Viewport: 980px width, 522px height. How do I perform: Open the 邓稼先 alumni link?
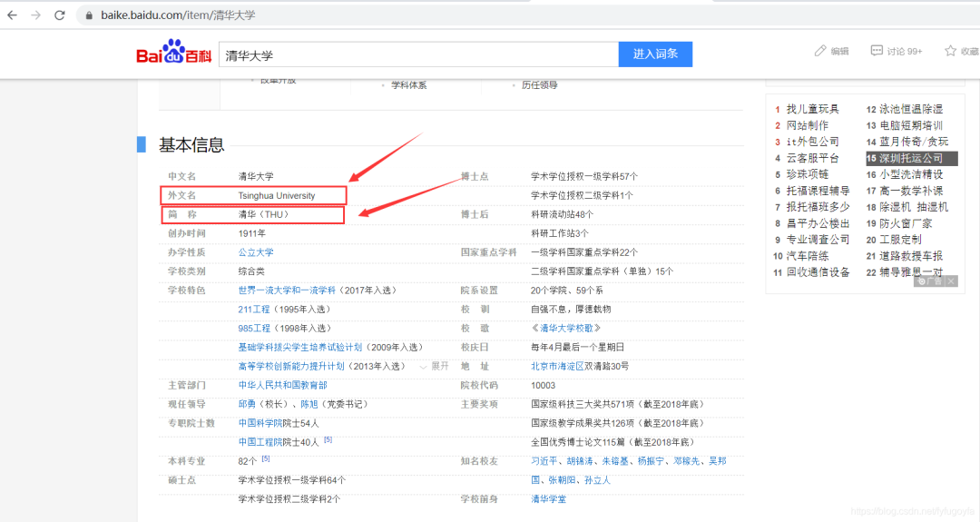(686, 461)
